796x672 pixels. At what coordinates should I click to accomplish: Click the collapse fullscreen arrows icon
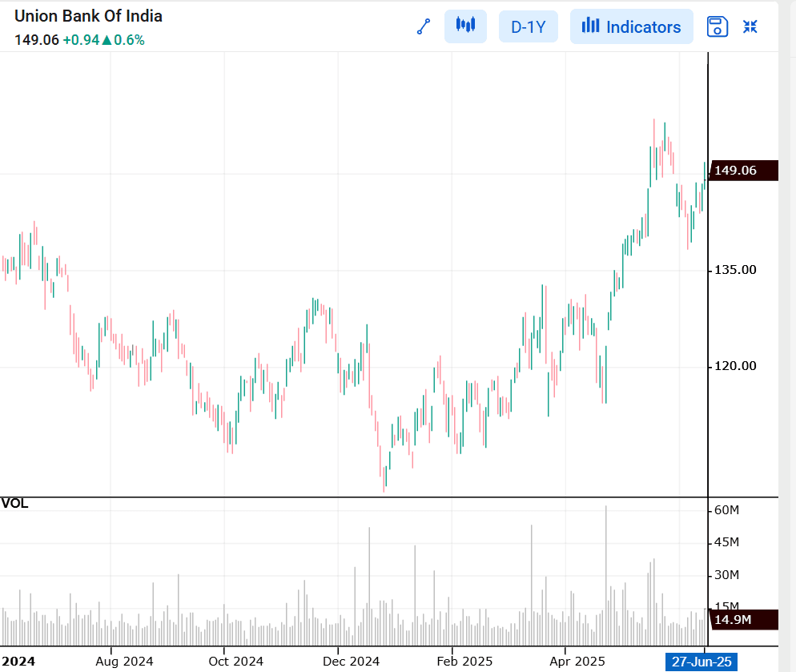coord(750,26)
